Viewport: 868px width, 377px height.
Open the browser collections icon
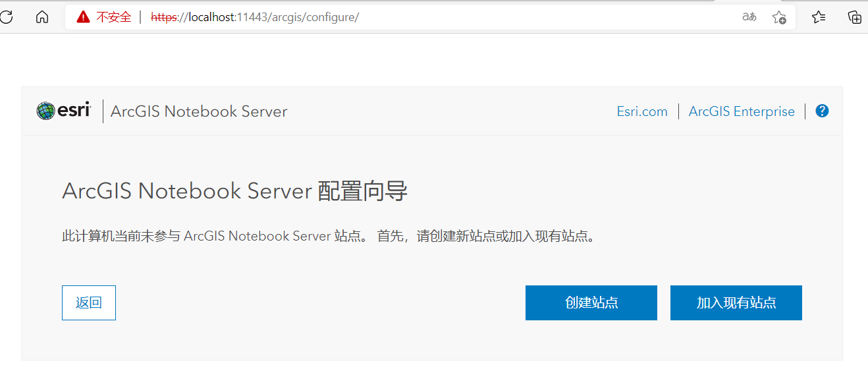tap(855, 17)
